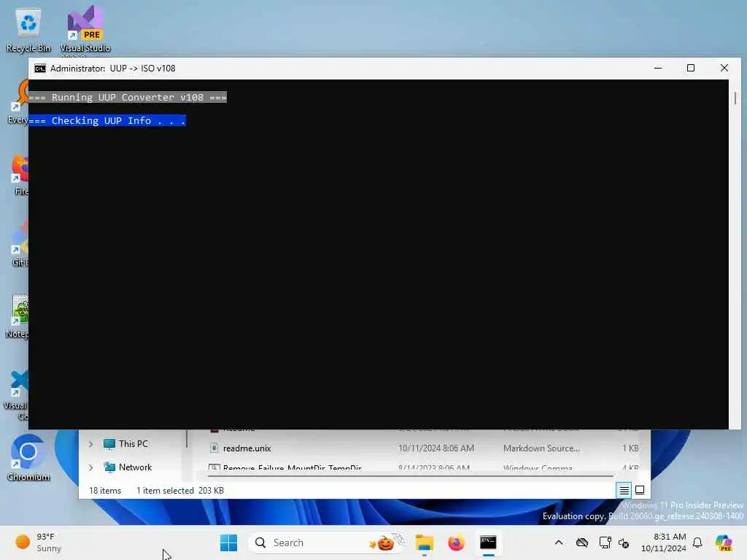The height and width of the screenshot is (560, 747).
Task: Open the clock and date panel
Action: pos(664,542)
